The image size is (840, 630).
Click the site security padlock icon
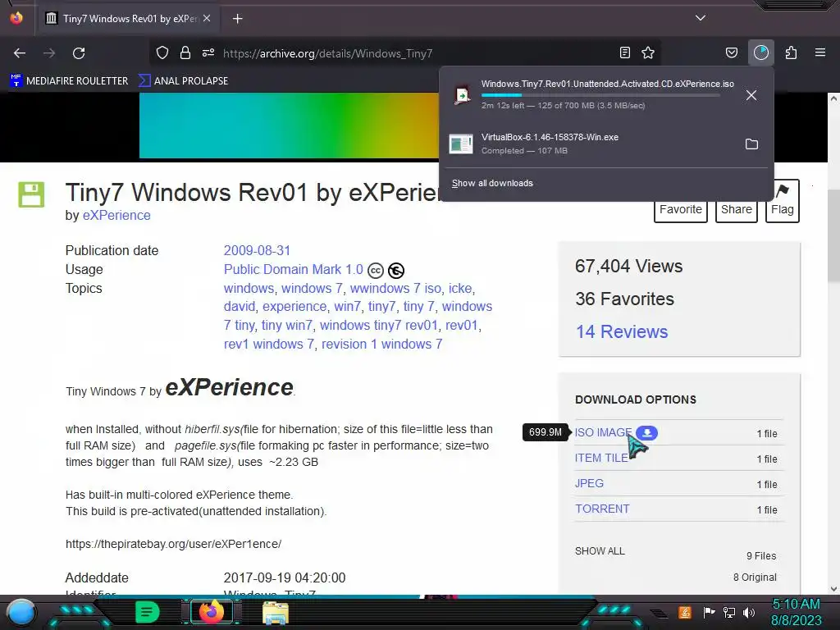[x=185, y=52]
